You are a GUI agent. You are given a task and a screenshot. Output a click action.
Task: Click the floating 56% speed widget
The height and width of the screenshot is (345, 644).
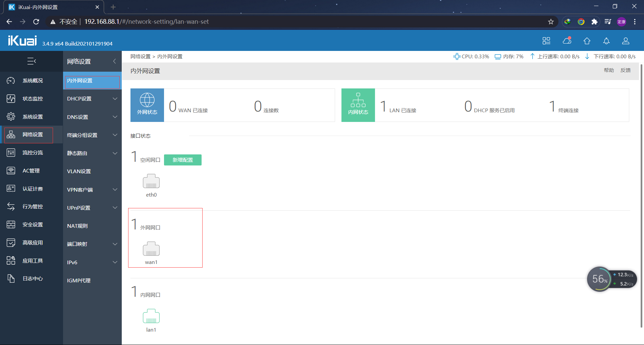point(611,279)
